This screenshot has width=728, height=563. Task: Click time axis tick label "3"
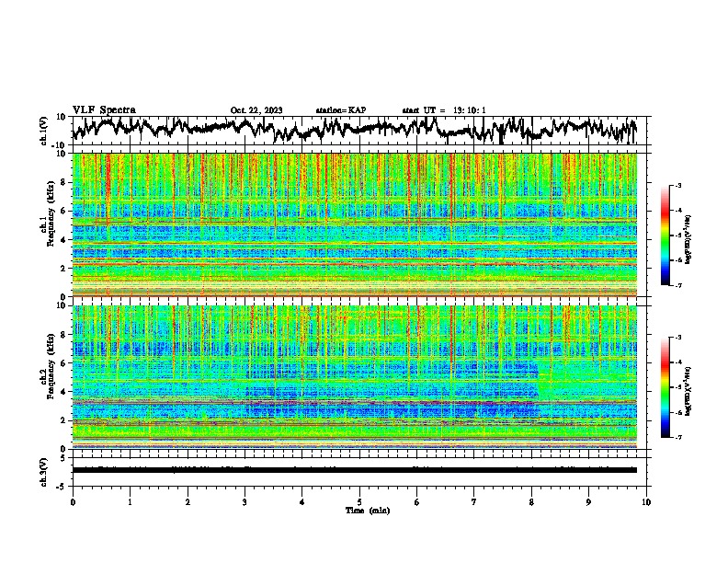(x=245, y=502)
